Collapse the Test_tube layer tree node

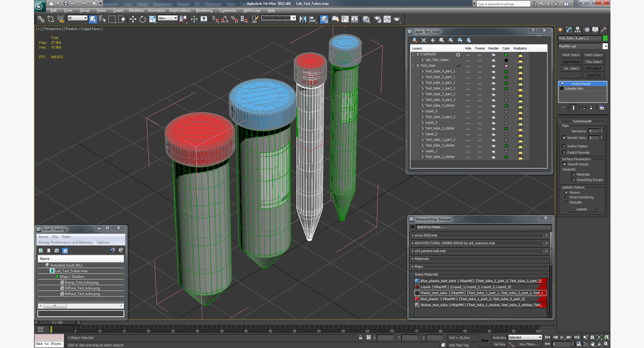pyautogui.click(x=413, y=66)
